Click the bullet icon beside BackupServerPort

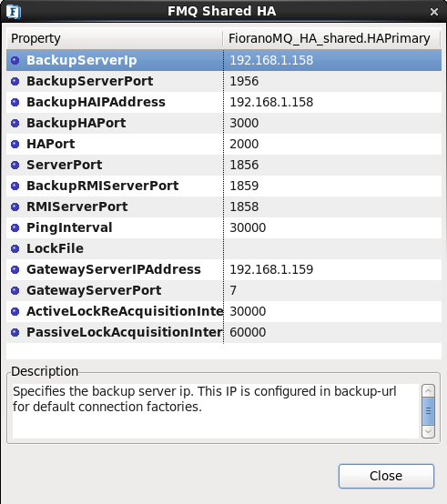click(15, 81)
